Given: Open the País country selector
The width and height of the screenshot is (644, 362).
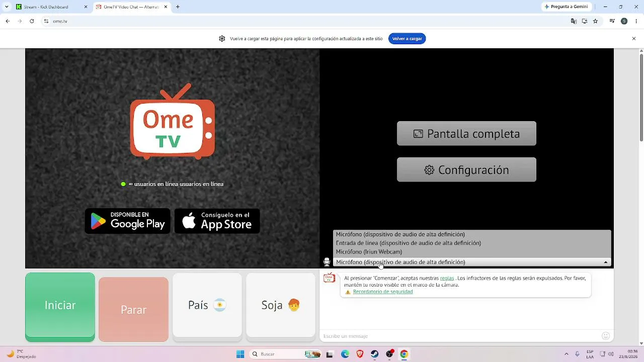Looking at the screenshot, I should pos(207,305).
